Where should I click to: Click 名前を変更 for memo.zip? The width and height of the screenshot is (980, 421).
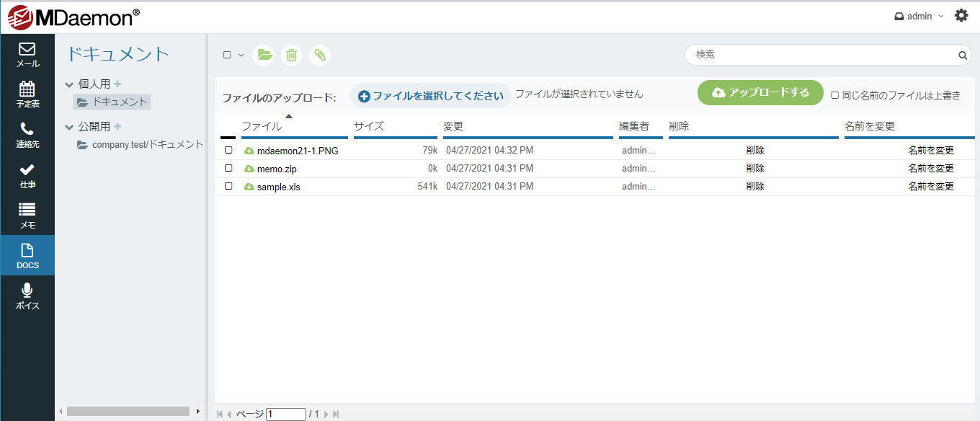(x=930, y=169)
